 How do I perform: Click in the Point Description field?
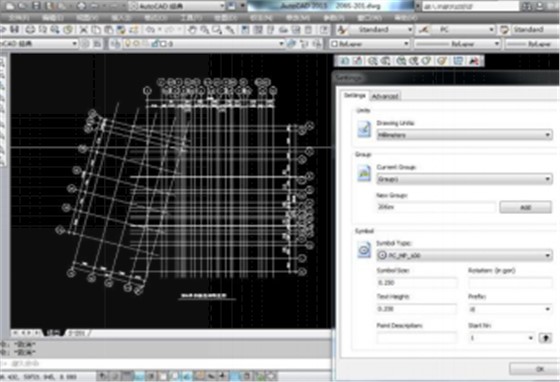coord(416,338)
